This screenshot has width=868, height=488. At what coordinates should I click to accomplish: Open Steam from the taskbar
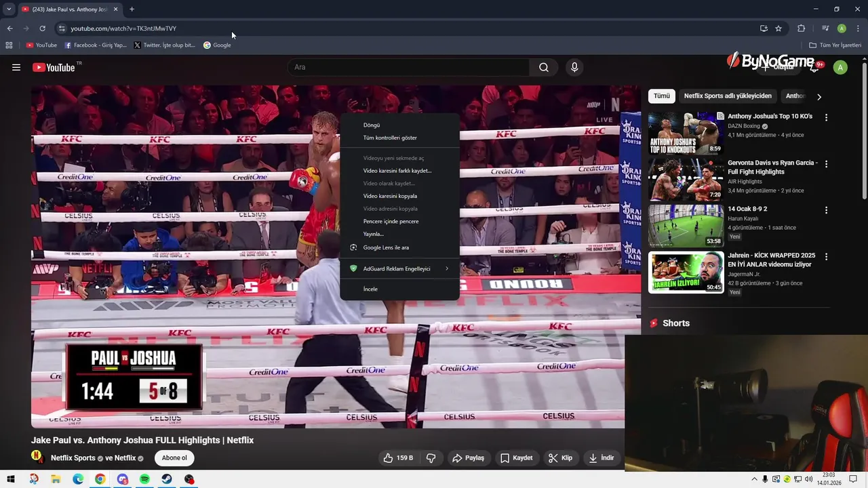tap(167, 479)
